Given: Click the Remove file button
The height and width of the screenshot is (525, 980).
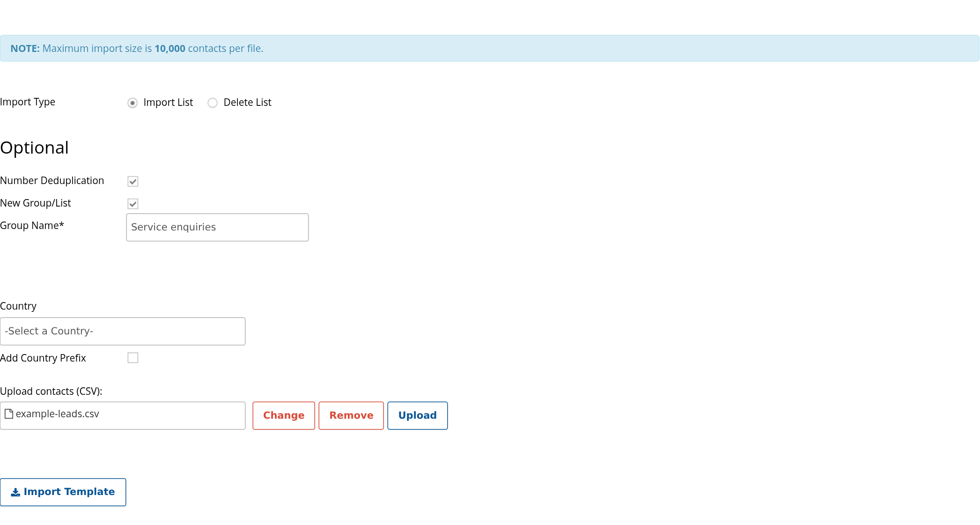Looking at the screenshot, I should 351,415.
